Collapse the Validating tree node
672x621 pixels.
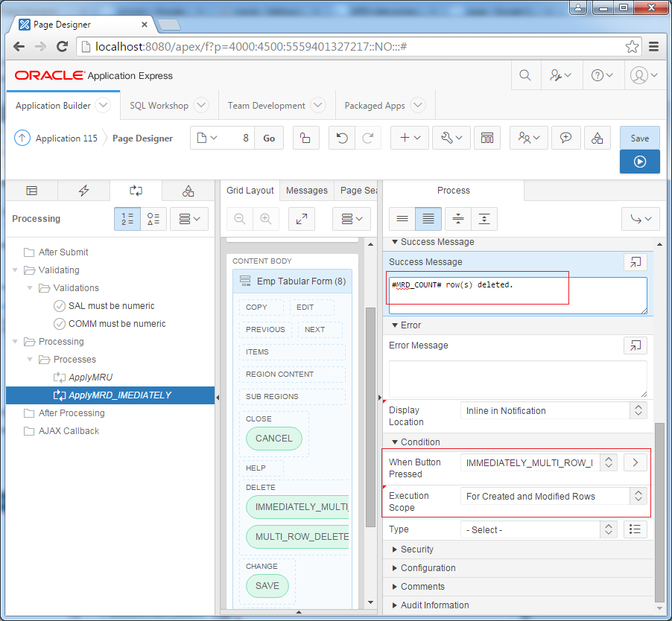(x=16, y=270)
